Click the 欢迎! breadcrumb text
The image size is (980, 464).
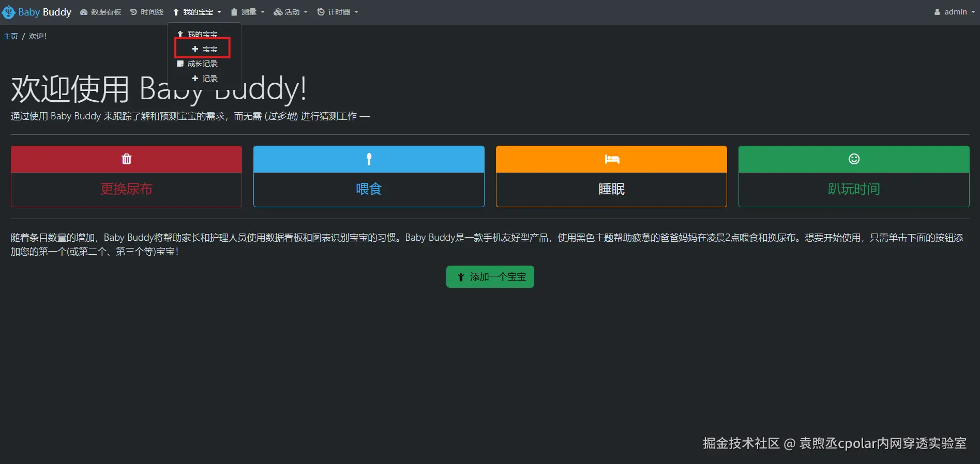(x=38, y=36)
